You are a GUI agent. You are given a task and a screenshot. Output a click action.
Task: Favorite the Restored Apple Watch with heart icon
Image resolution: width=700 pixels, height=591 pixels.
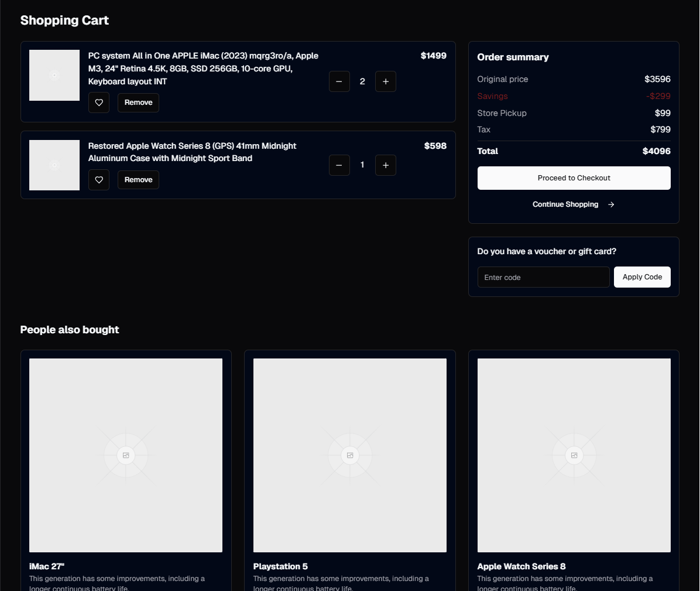pyautogui.click(x=99, y=180)
